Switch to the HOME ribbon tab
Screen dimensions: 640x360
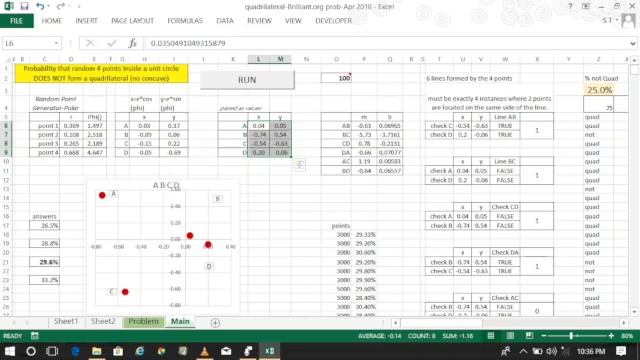51,21
